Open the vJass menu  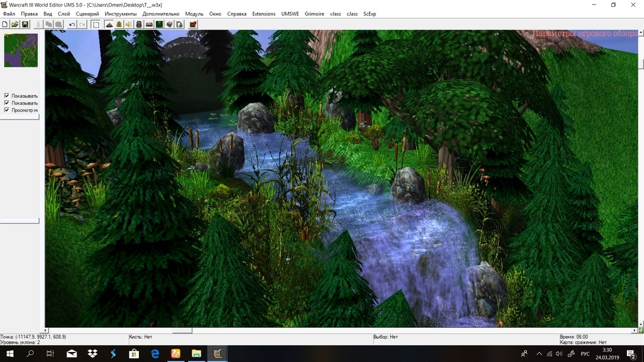(x=335, y=14)
